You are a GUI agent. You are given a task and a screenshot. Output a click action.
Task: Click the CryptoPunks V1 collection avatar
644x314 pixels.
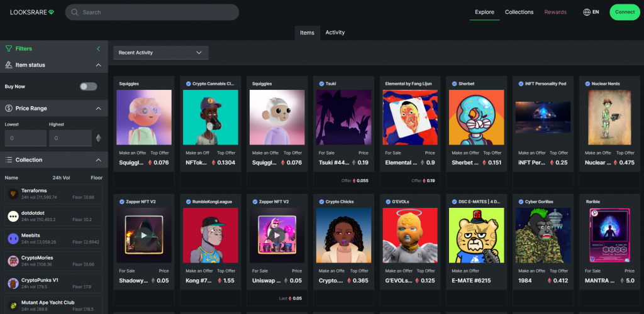tap(13, 283)
